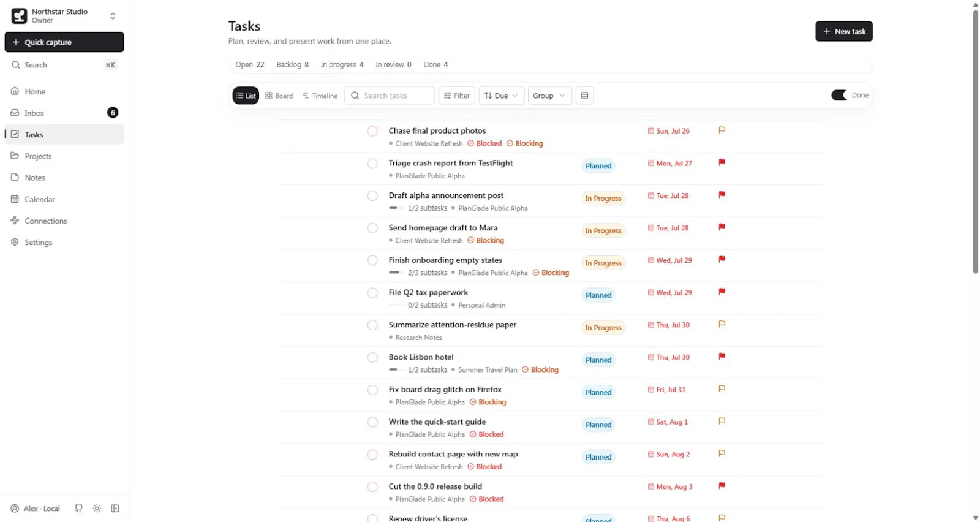
Task: Click the red flag on Triage crash report row
Action: point(722,162)
